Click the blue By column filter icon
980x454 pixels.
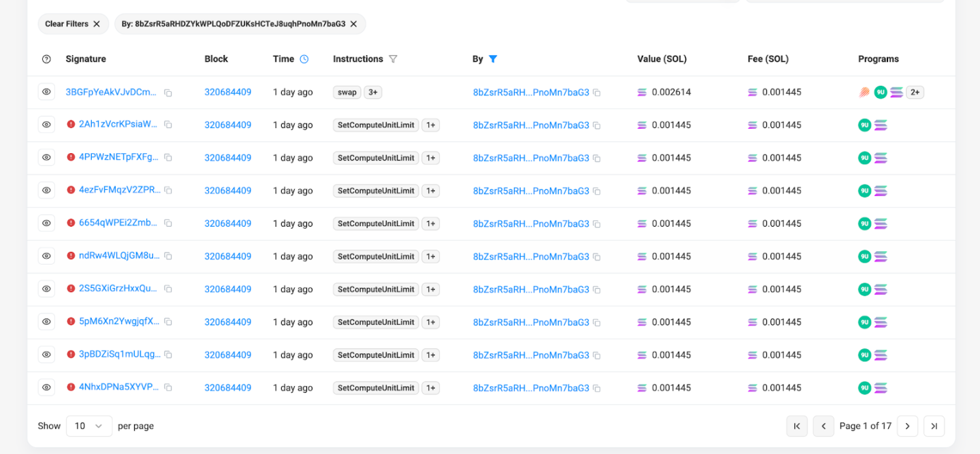pos(493,59)
